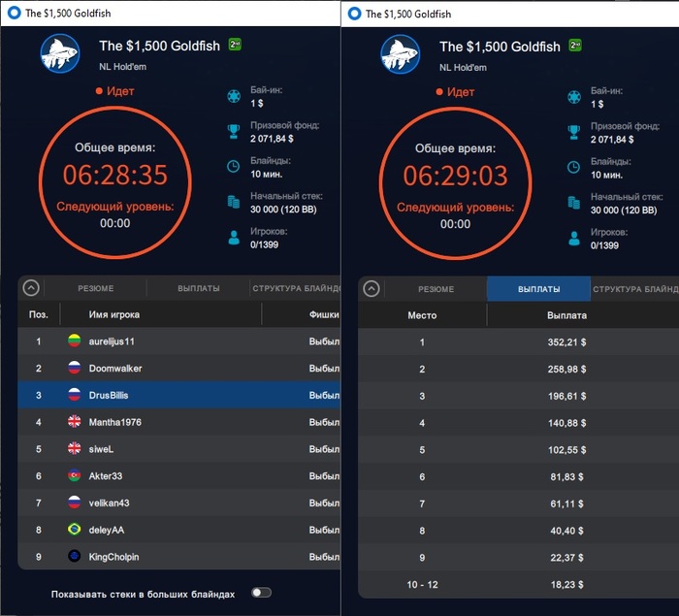This screenshot has width=679, height=616.
Task: Open the Резюме tab in left window
Action: tap(96, 288)
